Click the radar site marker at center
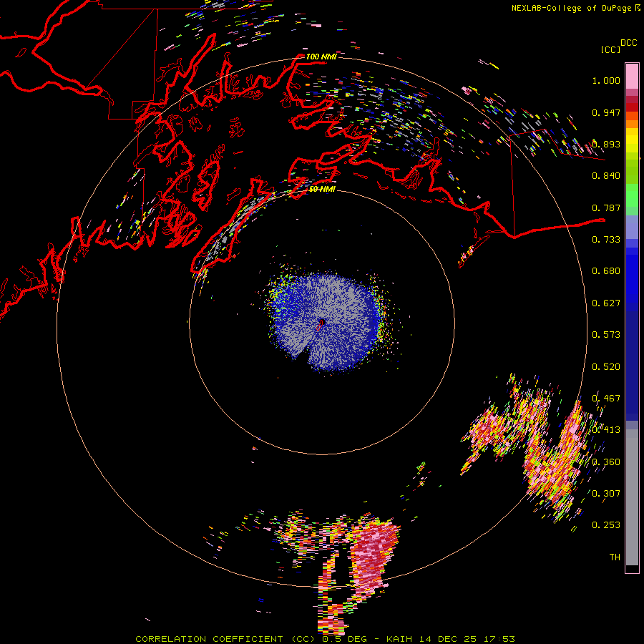 pyautogui.click(x=321, y=324)
